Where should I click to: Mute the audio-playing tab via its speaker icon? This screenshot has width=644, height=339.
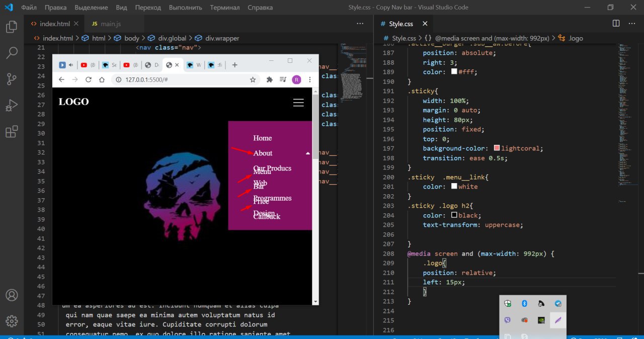click(x=71, y=65)
